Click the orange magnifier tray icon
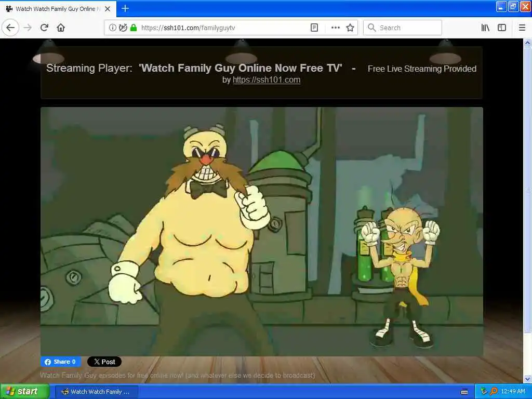The image size is (532, 399). (494, 391)
